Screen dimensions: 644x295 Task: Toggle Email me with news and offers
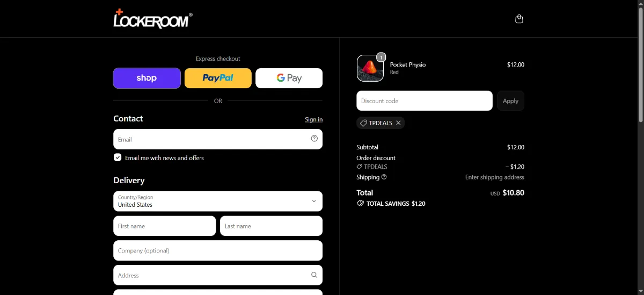118,157
